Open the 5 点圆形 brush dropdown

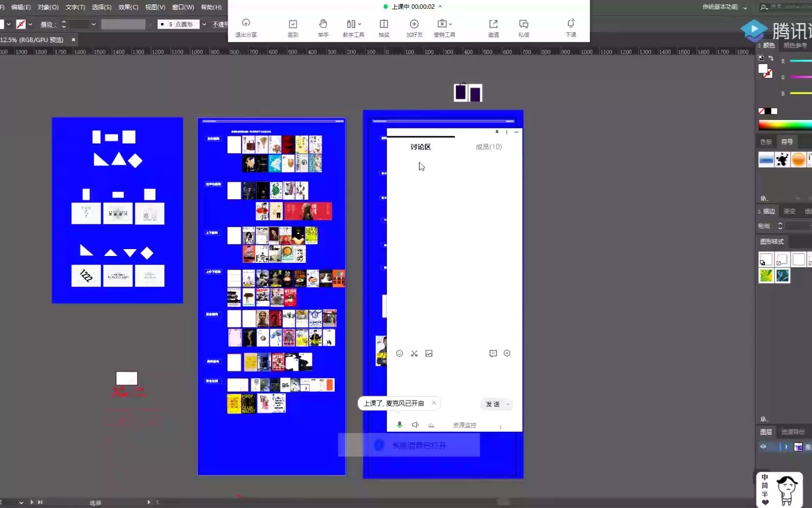point(204,24)
